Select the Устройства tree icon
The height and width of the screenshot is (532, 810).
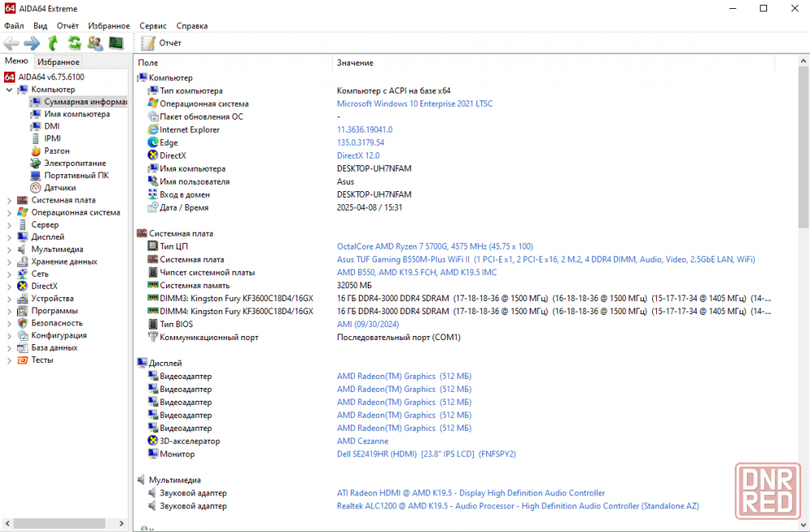pyautogui.click(x=22, y=299)
